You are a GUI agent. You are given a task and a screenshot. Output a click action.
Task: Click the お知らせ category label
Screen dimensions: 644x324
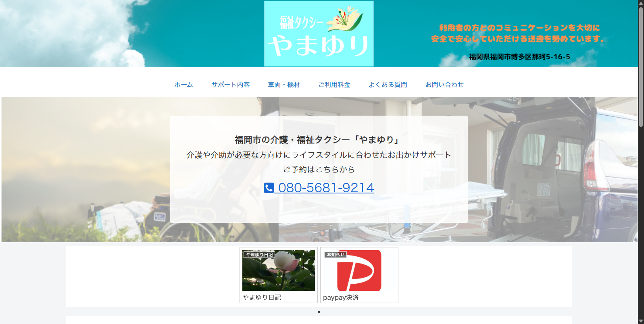coord(336,255)
